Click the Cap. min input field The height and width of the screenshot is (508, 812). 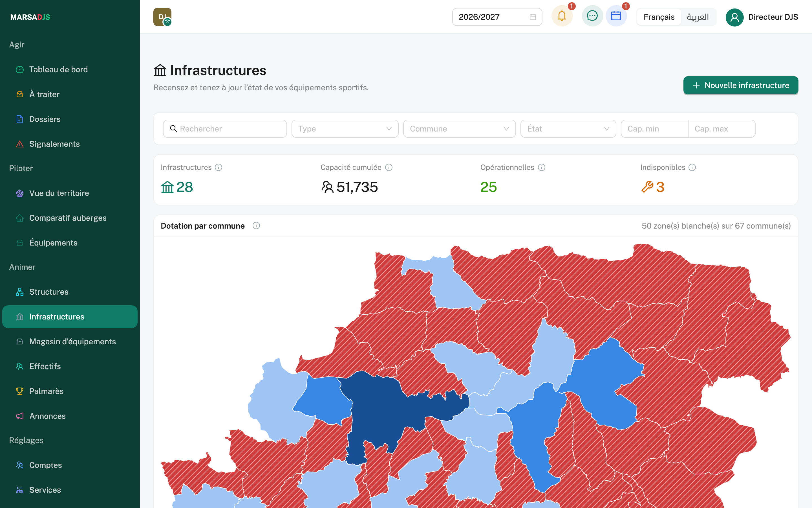click(654, 129)
